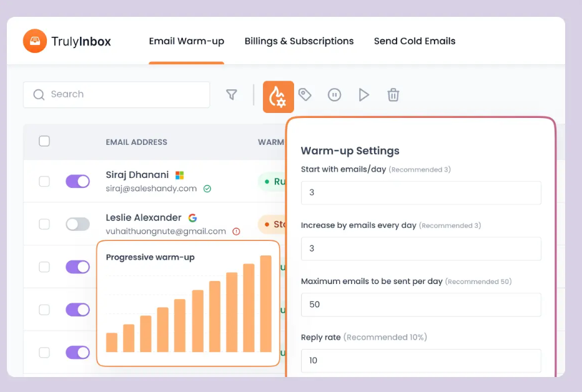
Task: Click the tag label icon
Action: (305, 94)
